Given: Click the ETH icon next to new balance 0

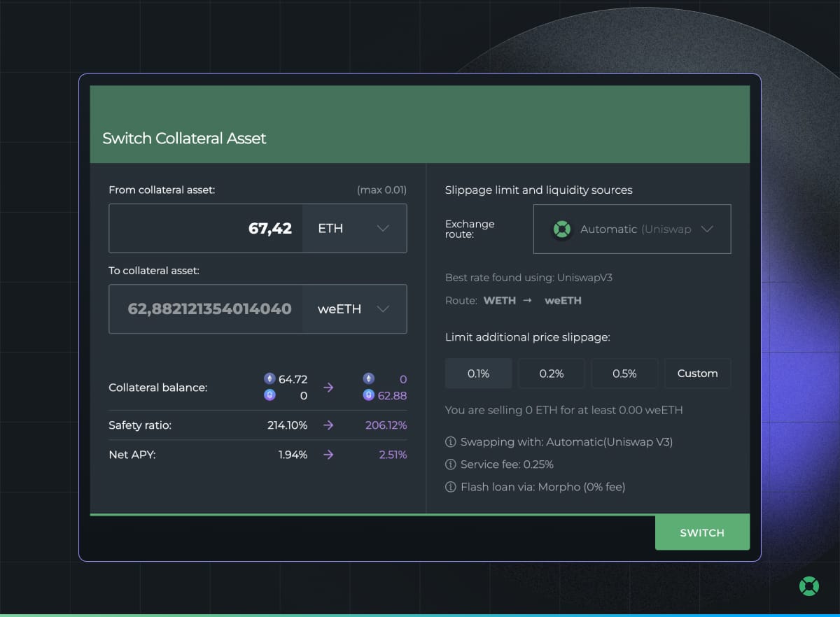Looking at the screenshot, I should tap(369, 378).
